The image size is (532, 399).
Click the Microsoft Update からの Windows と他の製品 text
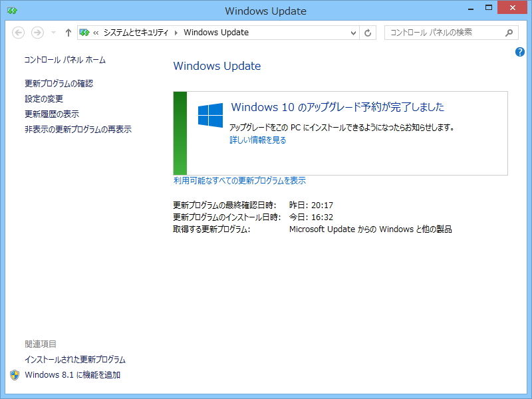[x=370, y=229]
